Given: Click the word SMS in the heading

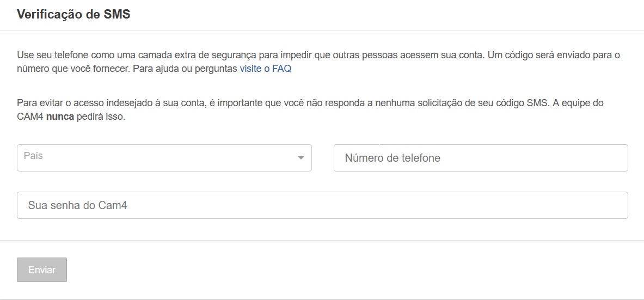Looking at the screenshot, I should click(x=116, y=15).
